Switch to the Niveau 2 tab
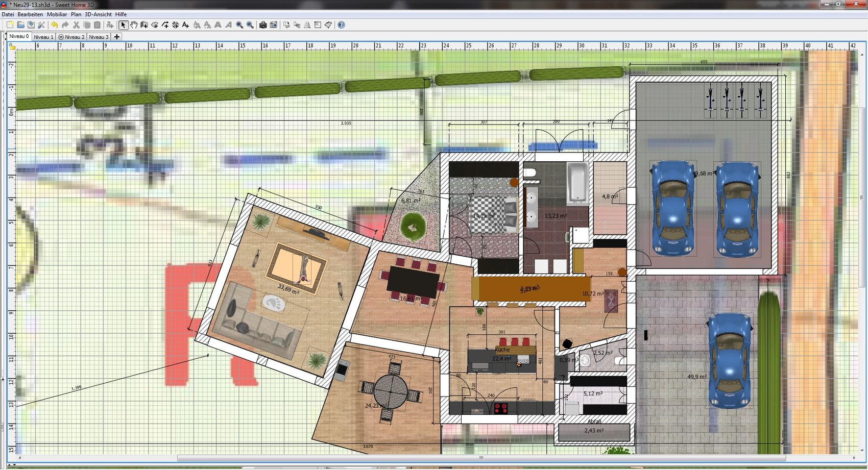This screenshot has width=868, height=470. (x=71, y=37)
